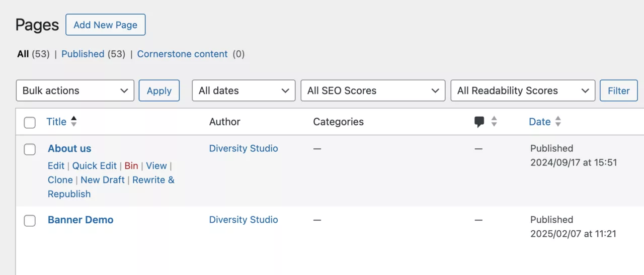The width and height of the screenshot is (644, 275).
Task: Open the Banner Demo page title
Action: coord(80,220)
